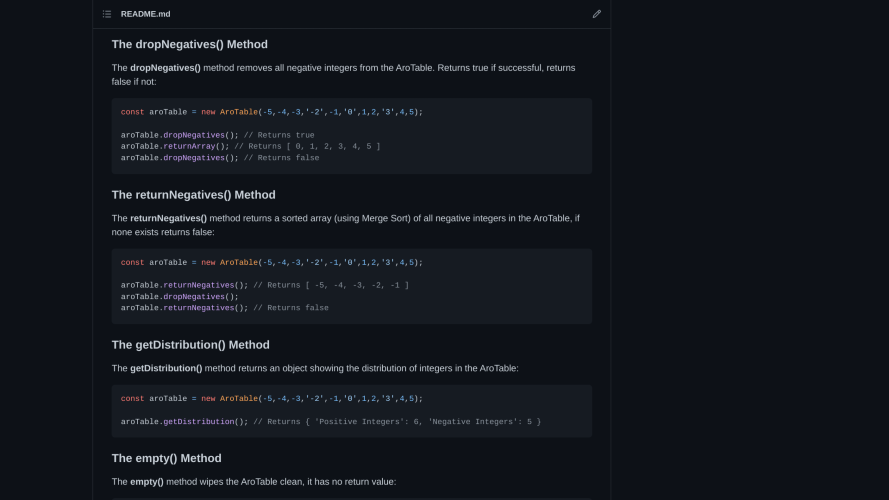This screenshot has height=500, width=889.
Task: Select 'The dropNegatives() Method' heading
Action: [189, 44]
